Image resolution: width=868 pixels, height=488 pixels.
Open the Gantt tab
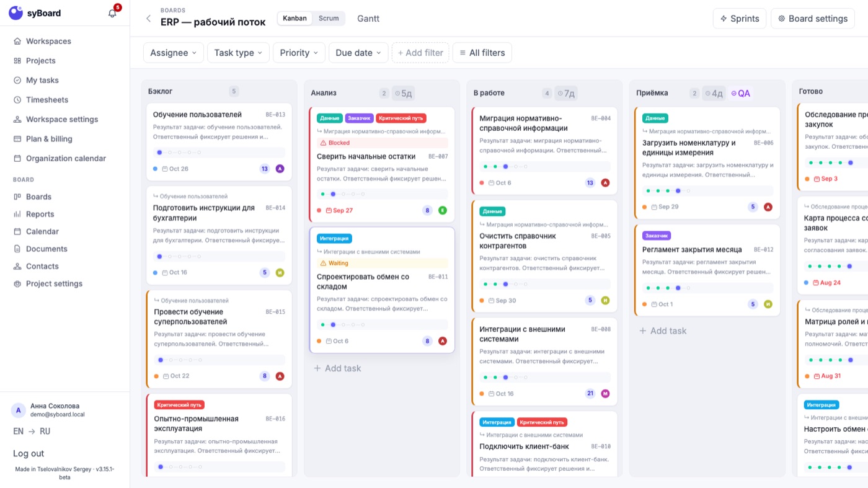pos(368,19)
